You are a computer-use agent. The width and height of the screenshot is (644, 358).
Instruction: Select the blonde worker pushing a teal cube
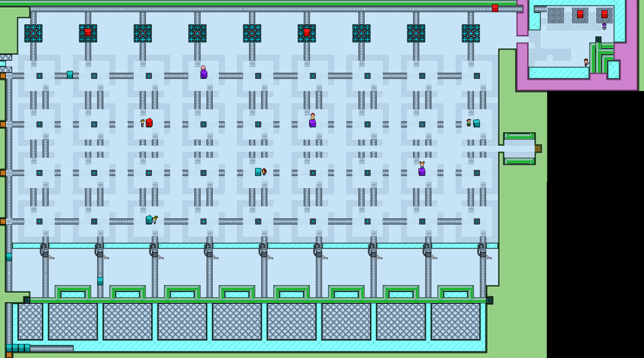click(x=155, y=220)
